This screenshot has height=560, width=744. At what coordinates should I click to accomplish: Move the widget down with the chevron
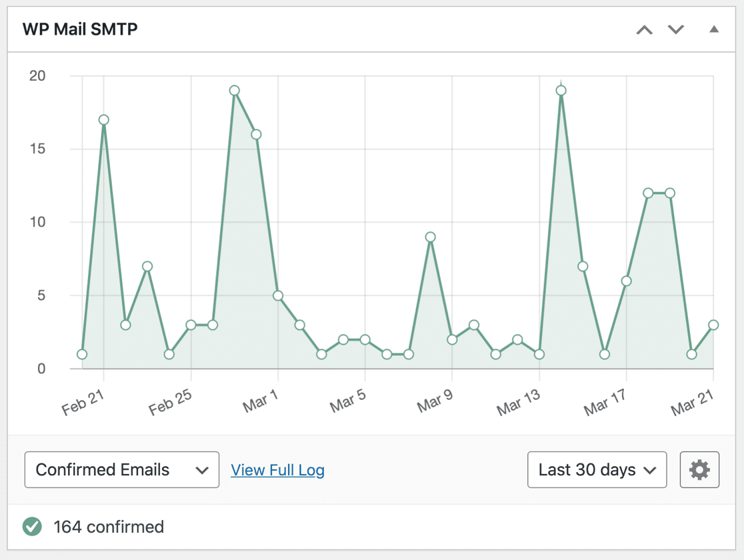675,29
